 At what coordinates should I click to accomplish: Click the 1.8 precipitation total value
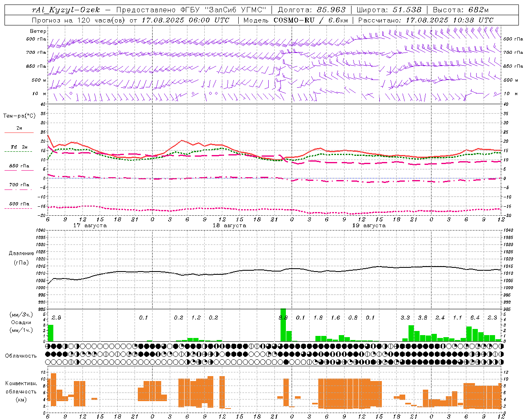pyautogui.click(x=318, y=318)
